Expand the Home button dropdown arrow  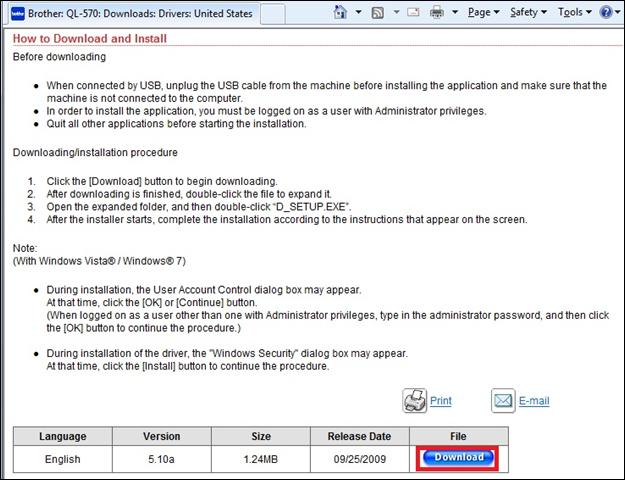(x=357, y=13)
